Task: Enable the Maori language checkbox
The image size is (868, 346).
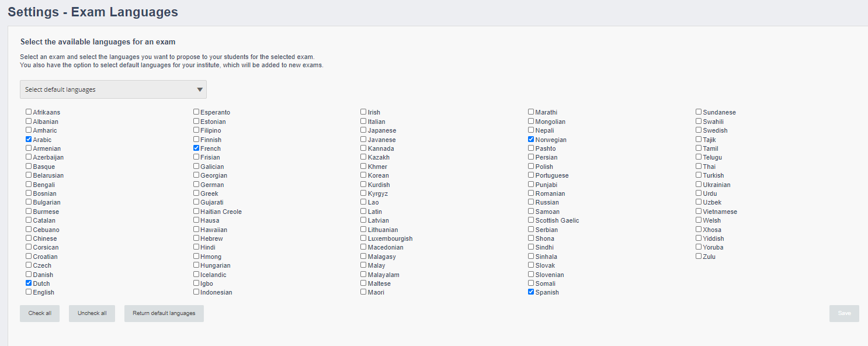Action: 363,292
